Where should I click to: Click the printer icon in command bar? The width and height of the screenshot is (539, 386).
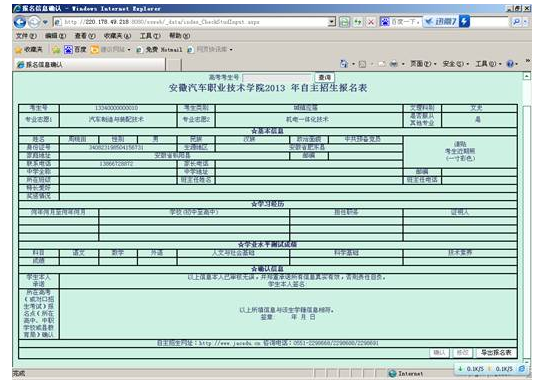pos(394,64)
